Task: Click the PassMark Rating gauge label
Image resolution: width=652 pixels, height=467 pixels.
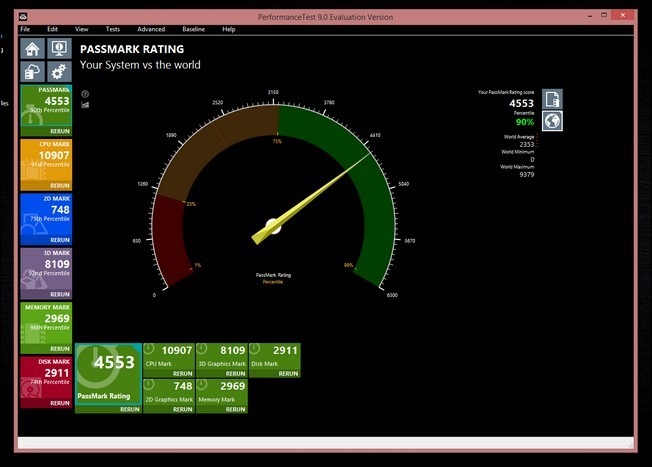Action: click(x=273, y=275)
